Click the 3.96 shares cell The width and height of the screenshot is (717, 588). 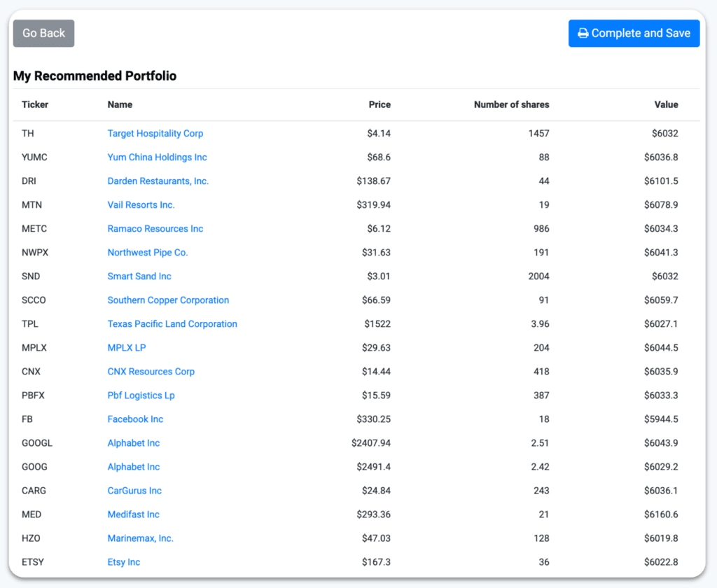click(x=540, y=323)
